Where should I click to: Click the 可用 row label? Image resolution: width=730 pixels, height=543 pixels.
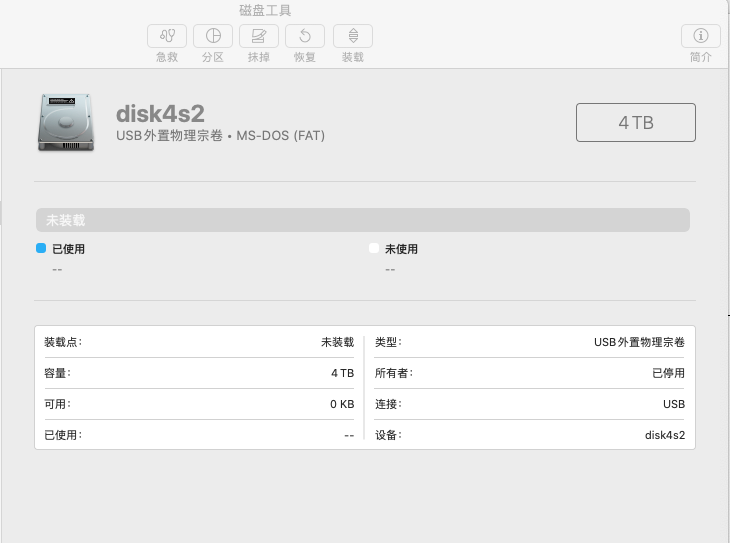pyautogui.click(x=57, y=404)
